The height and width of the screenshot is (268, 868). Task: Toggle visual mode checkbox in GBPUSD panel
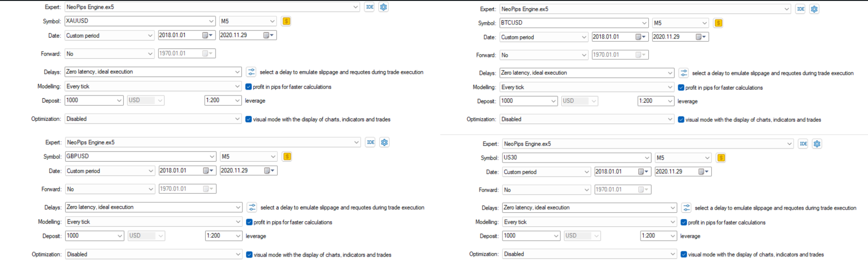coord(249,255)
